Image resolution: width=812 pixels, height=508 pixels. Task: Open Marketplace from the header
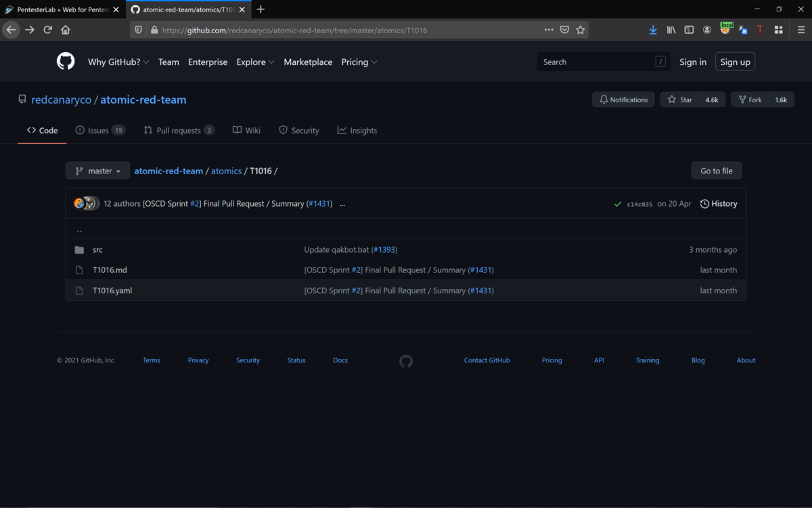point(308,62)
